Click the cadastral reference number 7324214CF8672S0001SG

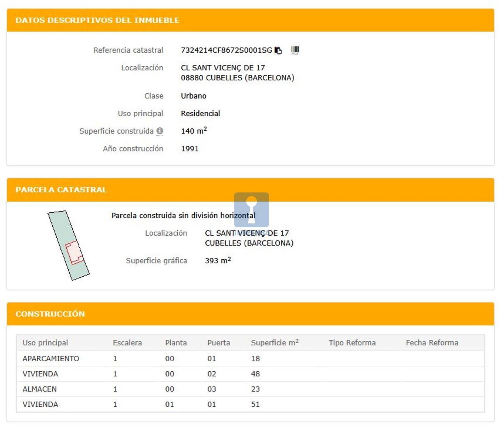click(x=226, y=50)
